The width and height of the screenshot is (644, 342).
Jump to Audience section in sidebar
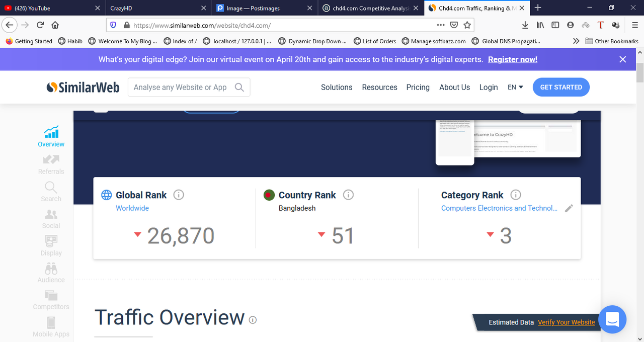point(51,273)
